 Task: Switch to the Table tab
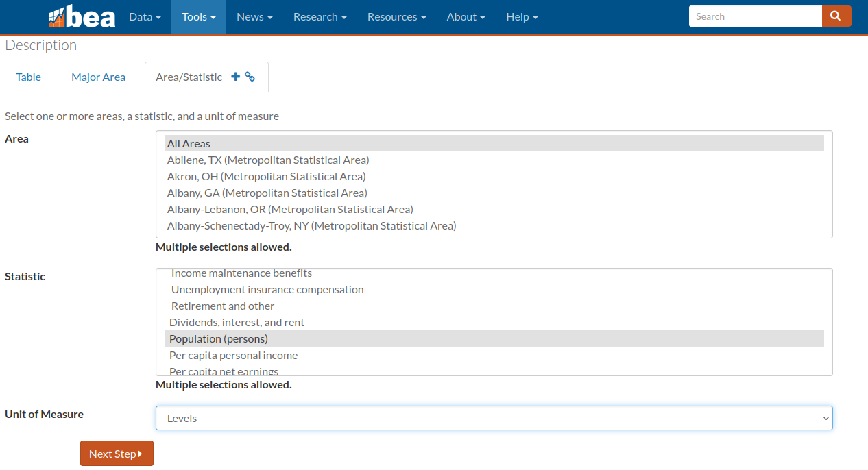29,77
